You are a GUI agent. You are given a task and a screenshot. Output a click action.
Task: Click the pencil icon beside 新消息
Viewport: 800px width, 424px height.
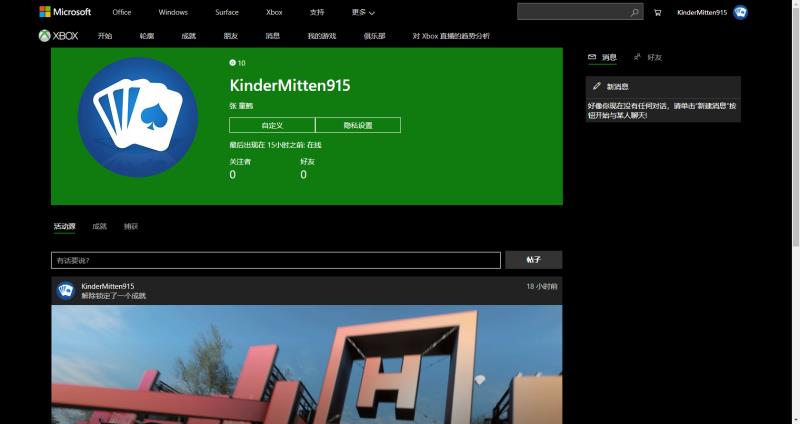click(x=596, y=86)
